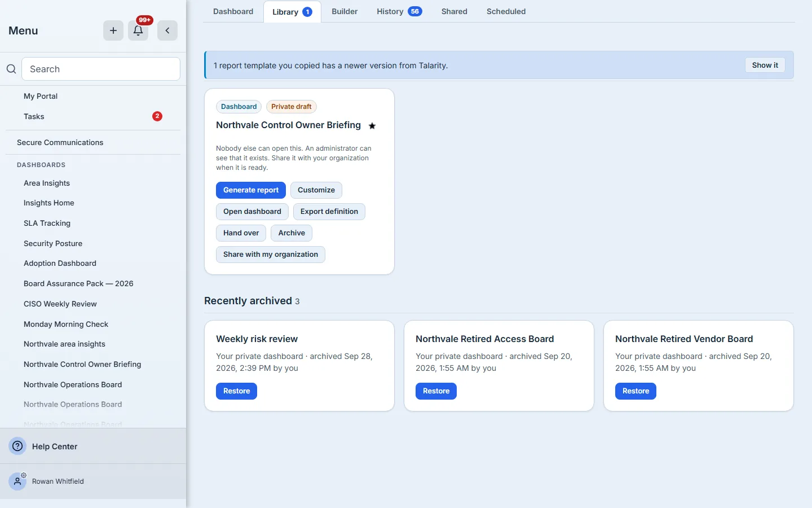Click the Customize button

(x=316, y=190)
